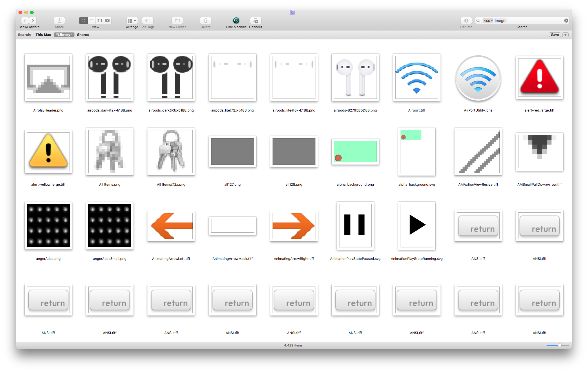Go back to previous folder
This screenshot has width=588, height=372.
pyautogui.click(x=25, y=21)
